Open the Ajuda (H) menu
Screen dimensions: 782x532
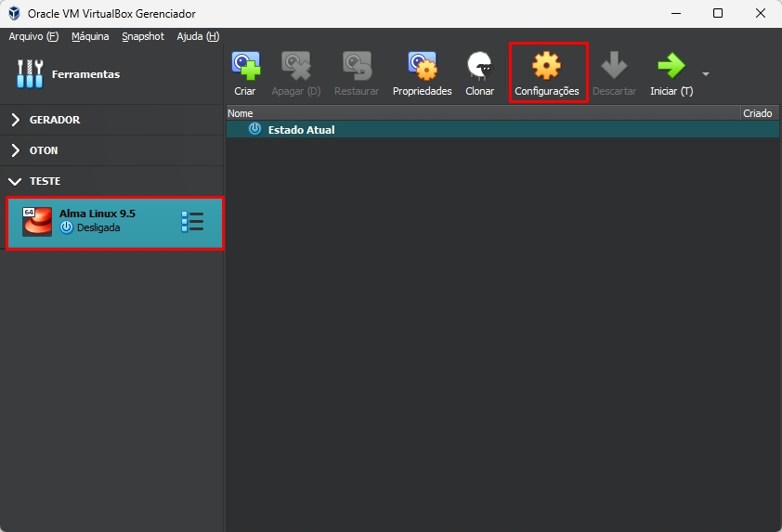(x=198, y=36)
